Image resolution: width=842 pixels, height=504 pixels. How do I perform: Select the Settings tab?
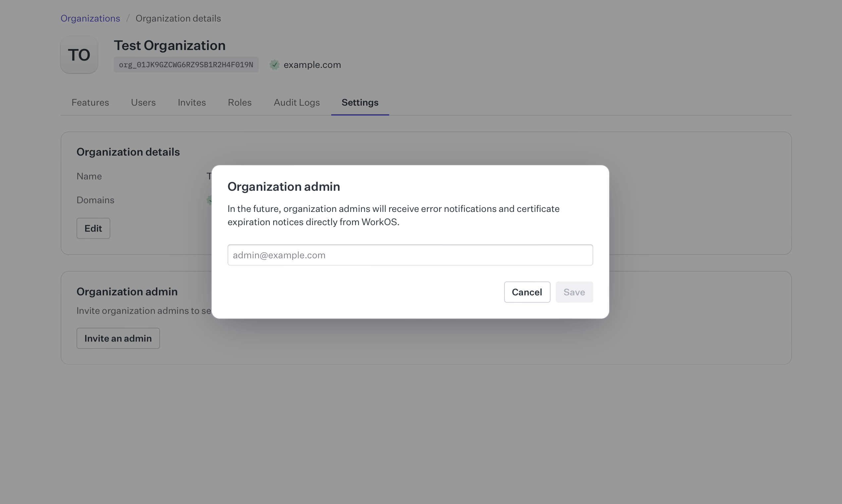click(360, 103)
